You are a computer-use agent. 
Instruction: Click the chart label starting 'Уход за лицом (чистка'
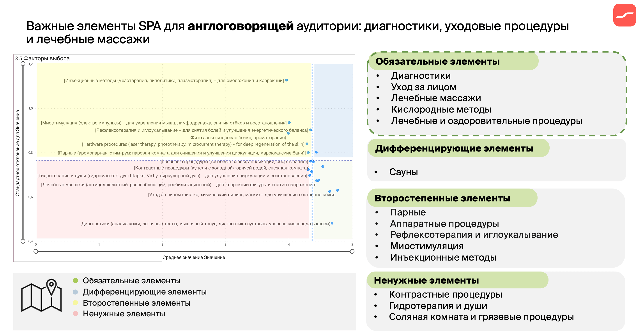tap(241, 195)
